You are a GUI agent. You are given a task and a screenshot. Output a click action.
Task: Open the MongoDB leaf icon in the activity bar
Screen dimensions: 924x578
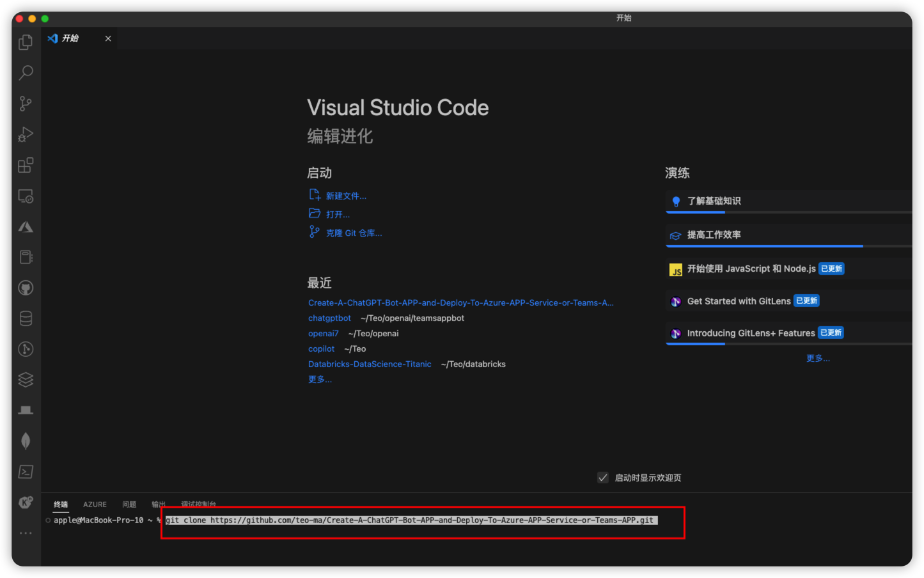[26, 441]
